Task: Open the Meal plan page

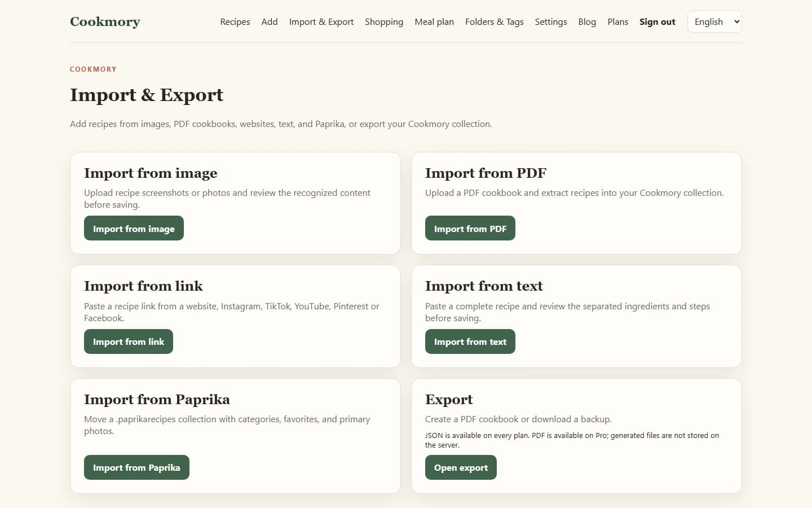Action: point(434,21)
